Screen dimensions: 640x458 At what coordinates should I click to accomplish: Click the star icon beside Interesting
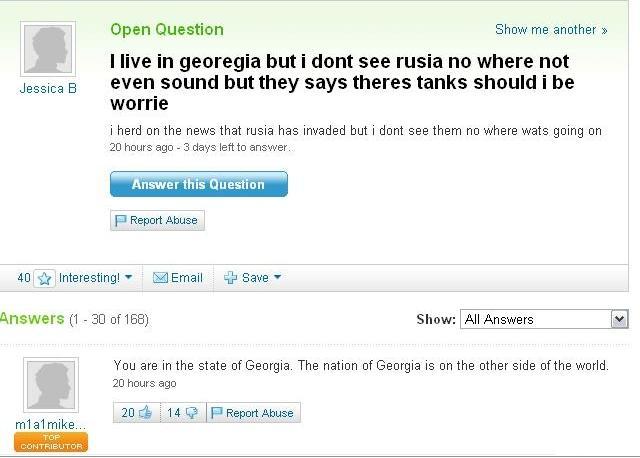pos(44,279)
